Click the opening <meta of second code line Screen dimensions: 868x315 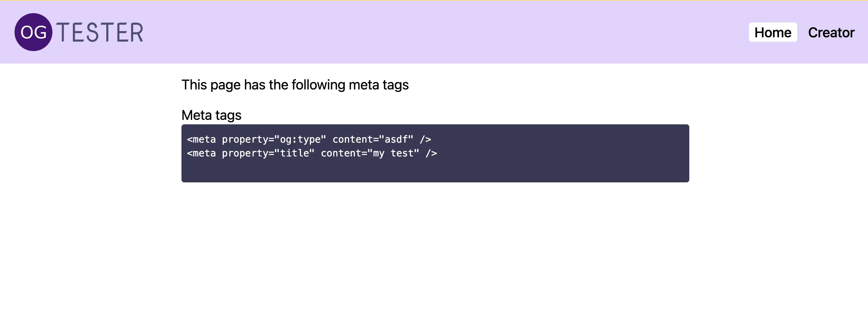(x=201, y=153)
